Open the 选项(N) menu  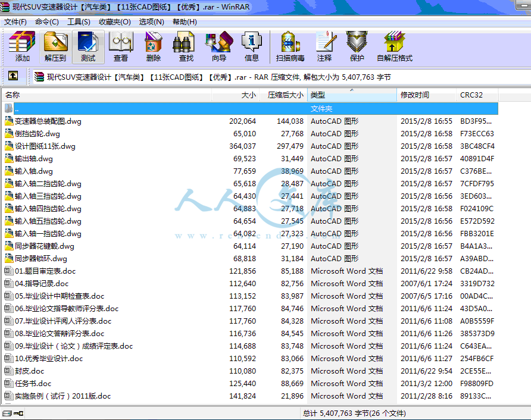click(151, 22)
